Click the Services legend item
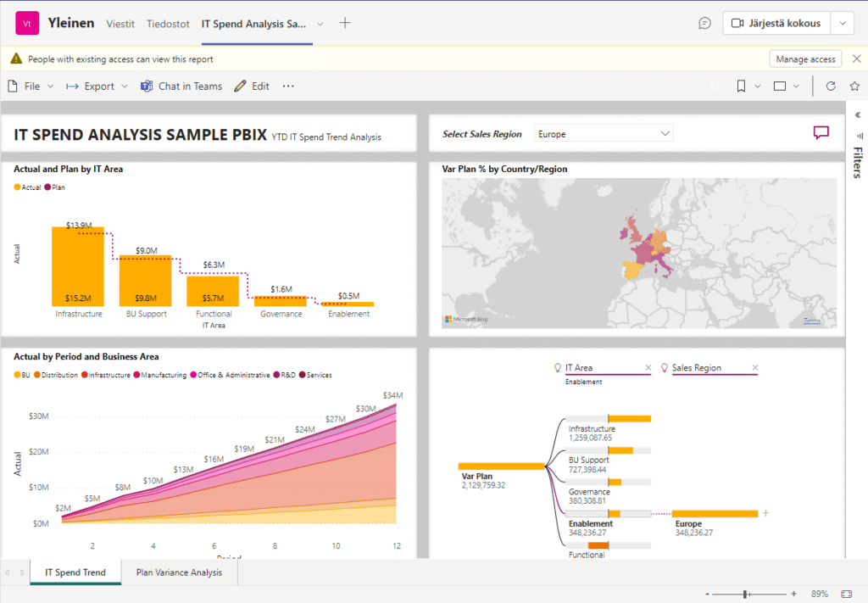 click(315, 375)
